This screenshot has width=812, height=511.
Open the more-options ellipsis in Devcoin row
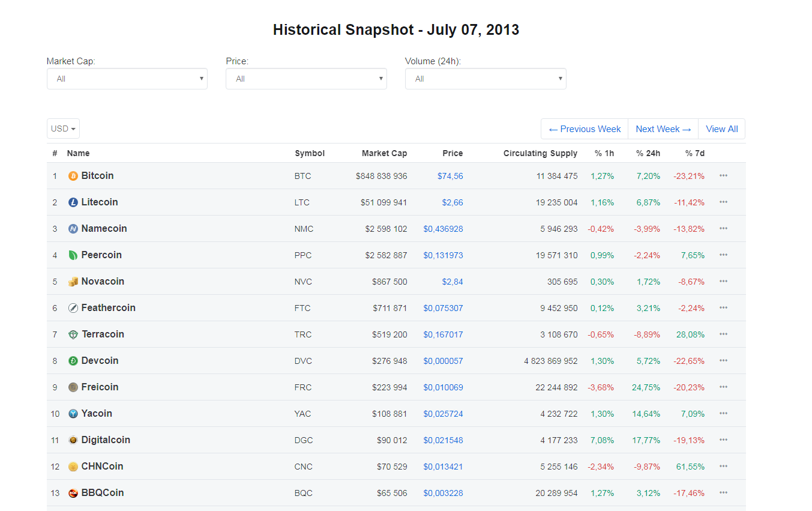coord(723,361)
